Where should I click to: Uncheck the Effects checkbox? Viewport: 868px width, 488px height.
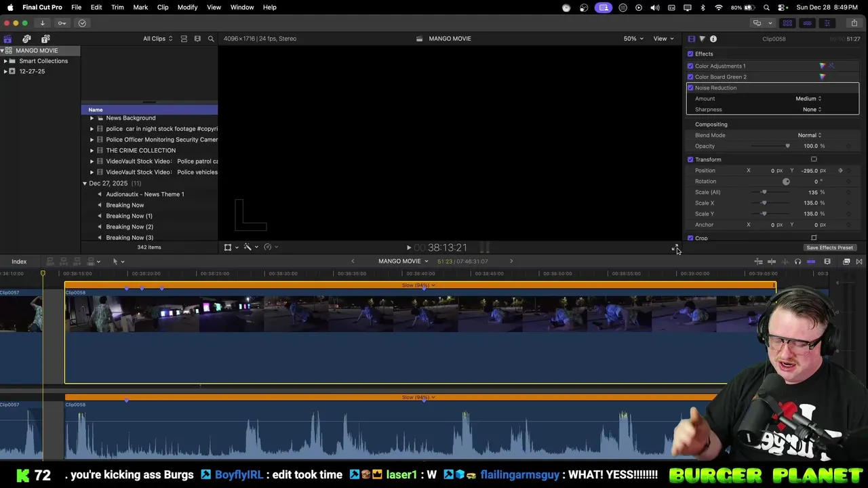pos(690,54)
